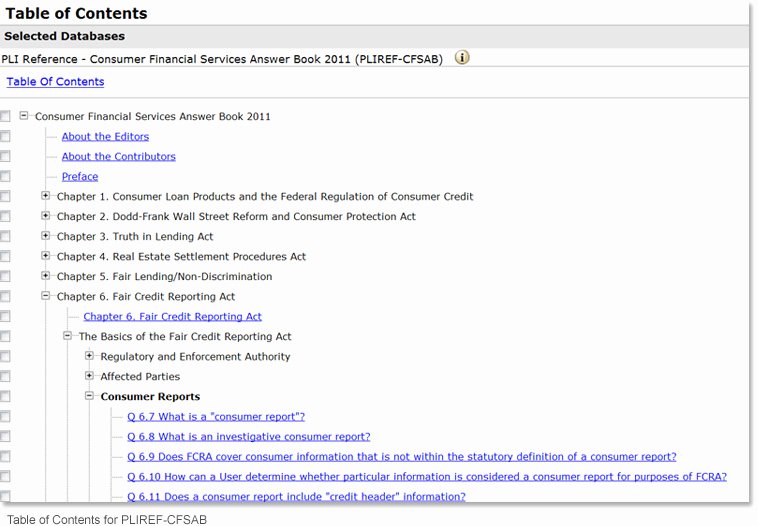Tick the Q 6.10 row checkbox
This screenshot has width=758, height=526.
(x=5, y=476)
